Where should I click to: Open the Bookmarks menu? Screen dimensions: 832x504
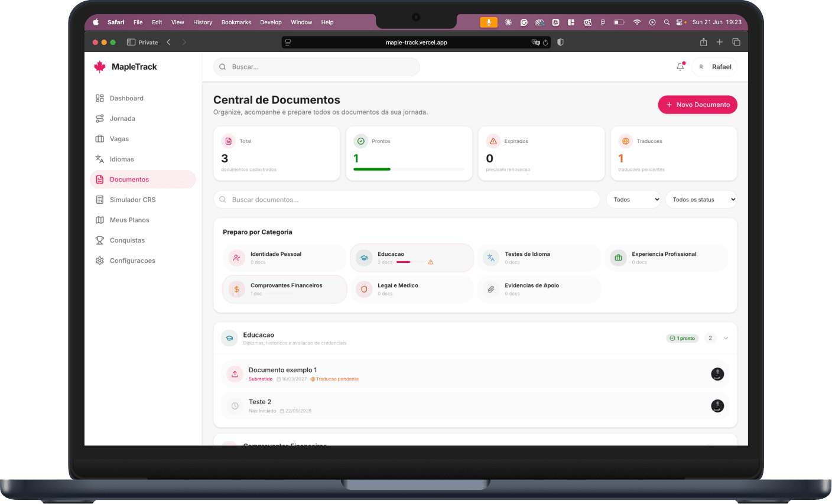pos(236,22)
